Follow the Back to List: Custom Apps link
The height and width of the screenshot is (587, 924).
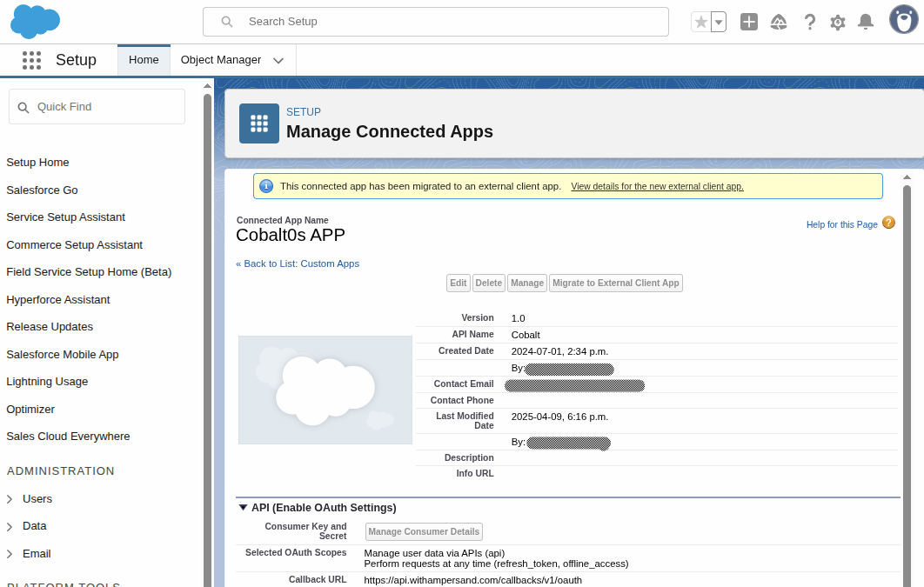pos(297,263)
